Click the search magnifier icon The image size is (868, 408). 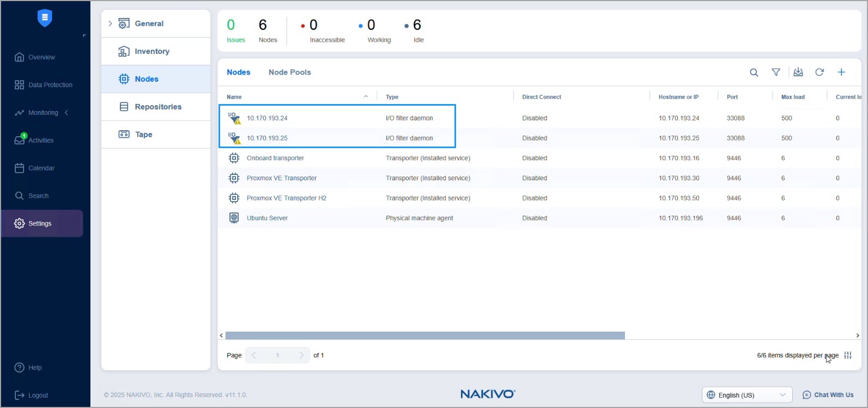tap(754, 72)
